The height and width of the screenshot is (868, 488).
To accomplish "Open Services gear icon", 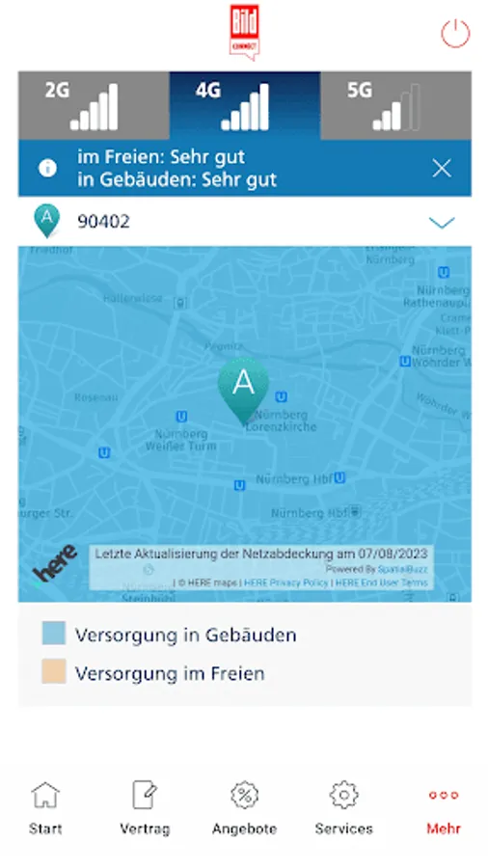I will (x=344, y=796).
